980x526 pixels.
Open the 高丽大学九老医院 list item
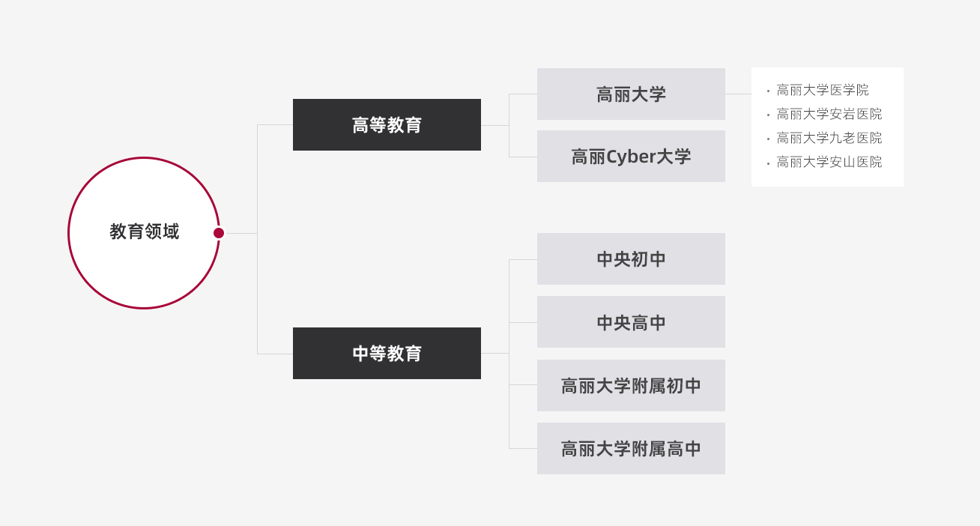click(x=829, y=139)
